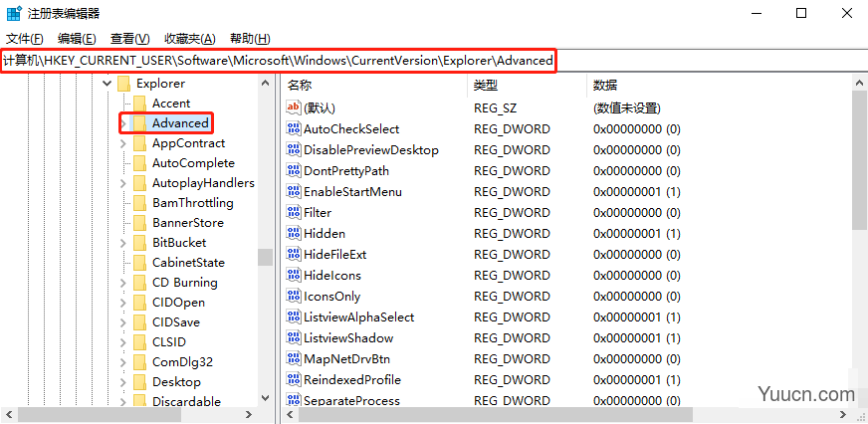Click the DontPrettyPath value icon
Image resolution: width=868 pixels, height=424 pixels.
(294, 171)
